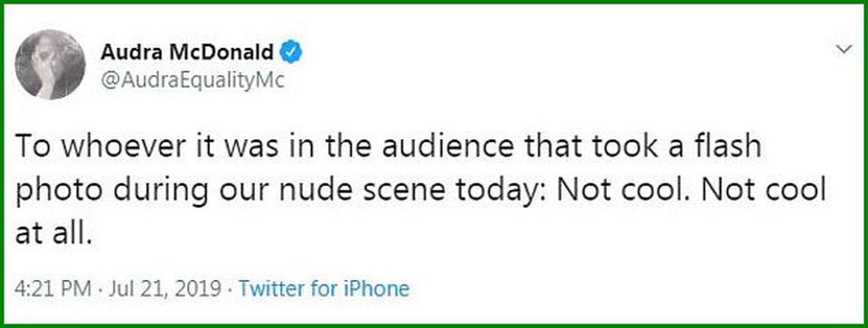868x328 pixels.
Task: Click the word "whoever" in the tweet
Action: [113, 146]
